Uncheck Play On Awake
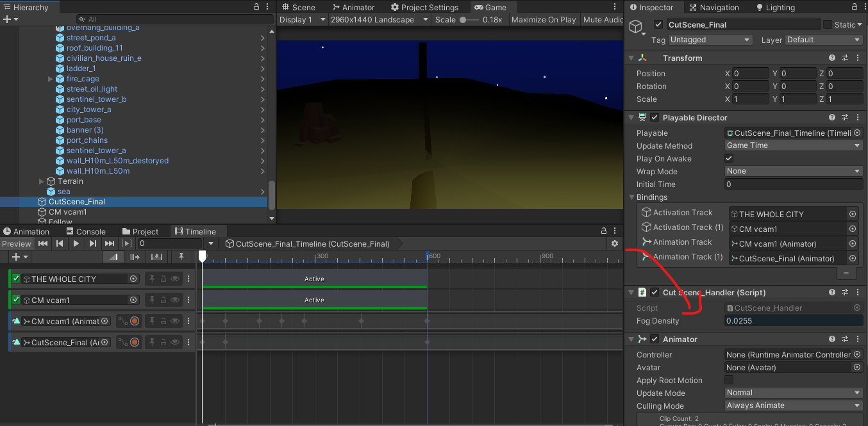This screenshot has height=426, width=868. (x=729, y=158)
